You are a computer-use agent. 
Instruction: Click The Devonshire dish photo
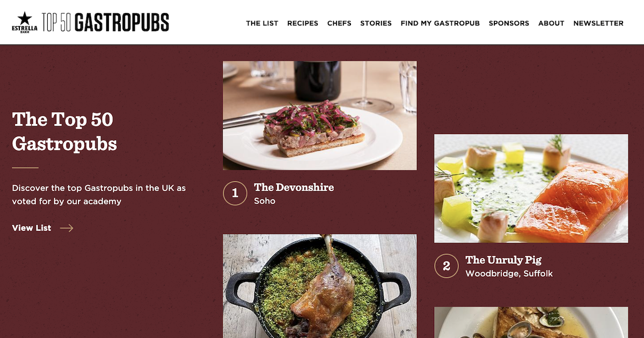tap(320, 115)
